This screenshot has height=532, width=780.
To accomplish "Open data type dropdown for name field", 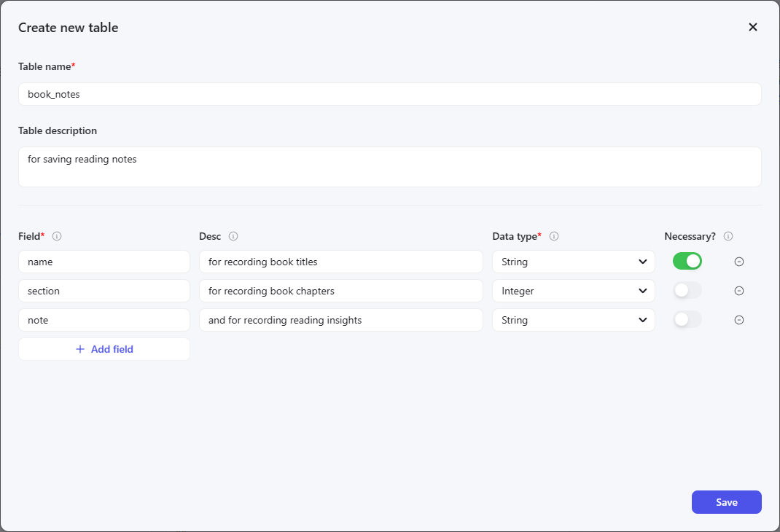I will 573,262.
